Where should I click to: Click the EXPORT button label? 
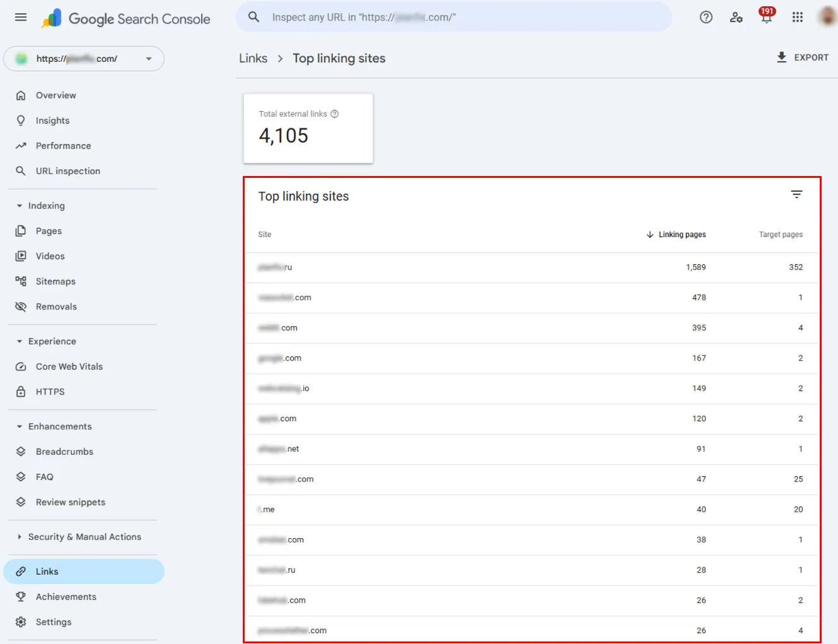click(811, 57)
